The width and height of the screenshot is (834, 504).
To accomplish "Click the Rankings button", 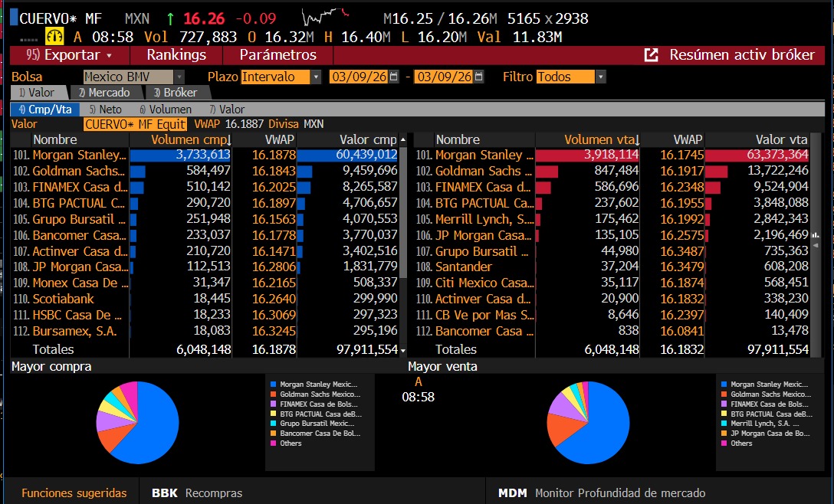I will tap(176, 54).
